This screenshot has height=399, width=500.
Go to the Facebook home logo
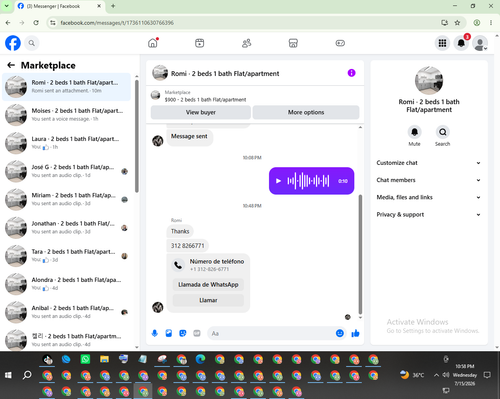13,43
